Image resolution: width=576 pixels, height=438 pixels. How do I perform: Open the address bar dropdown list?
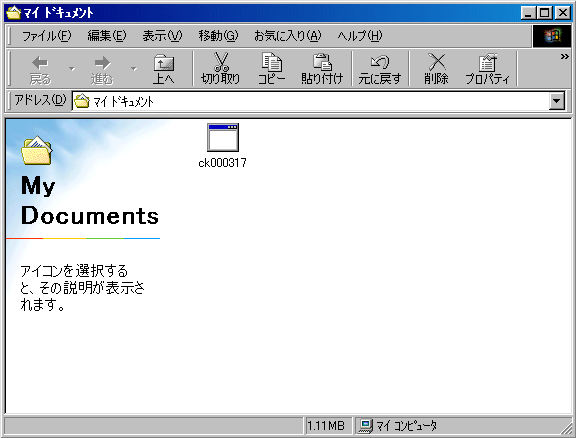tap(557, 101)
